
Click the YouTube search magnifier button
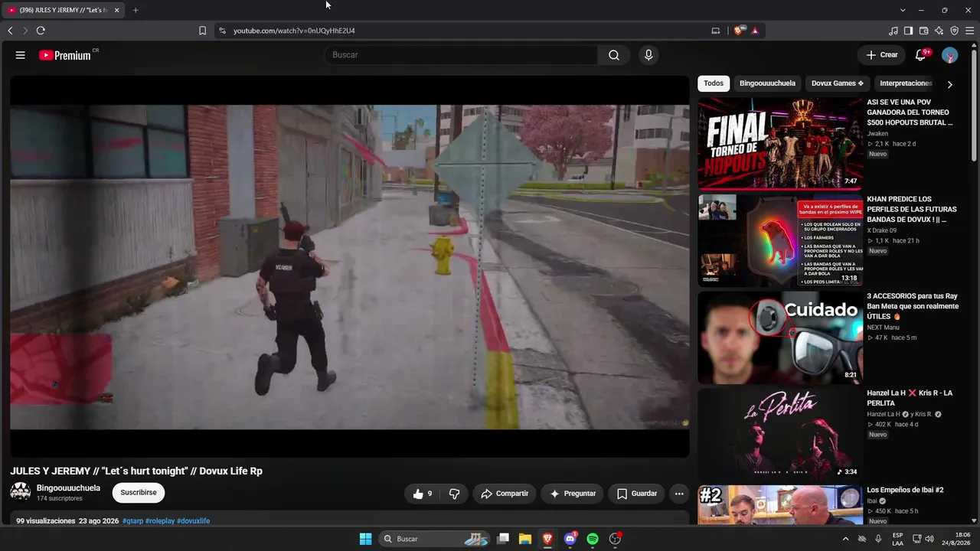pyautogui.click(x=614, y=55)
